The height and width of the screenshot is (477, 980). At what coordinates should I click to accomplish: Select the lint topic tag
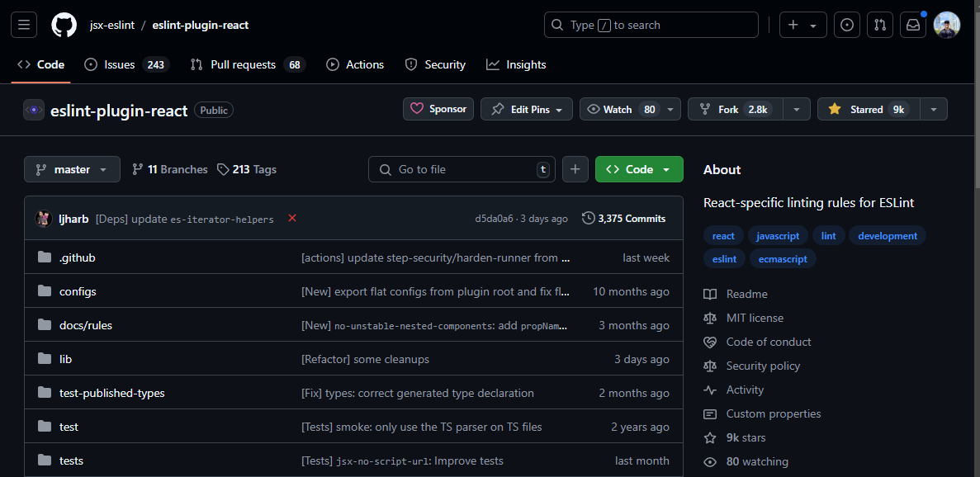coord(829,236)
